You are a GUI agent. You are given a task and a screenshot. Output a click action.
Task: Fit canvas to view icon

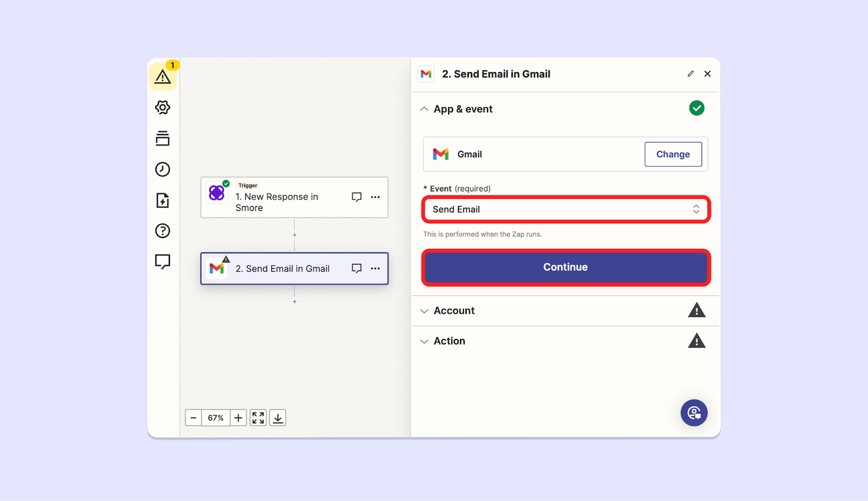tap(258, 418)
